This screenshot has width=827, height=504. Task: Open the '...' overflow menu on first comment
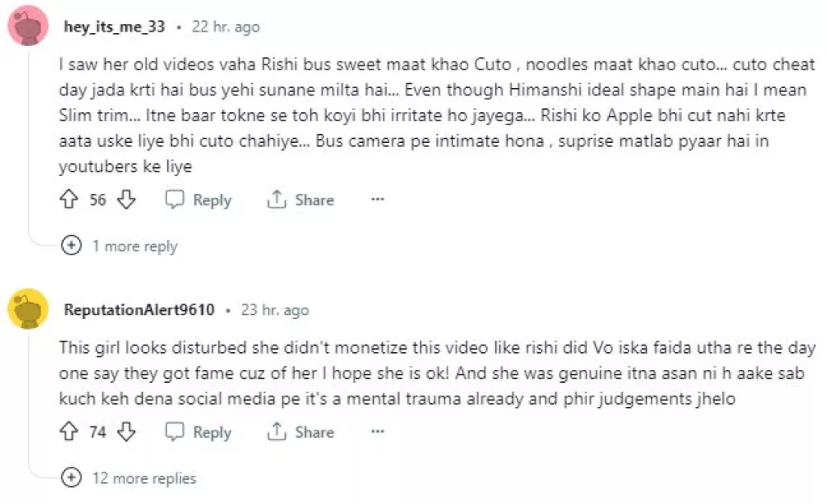coord(377,199)
